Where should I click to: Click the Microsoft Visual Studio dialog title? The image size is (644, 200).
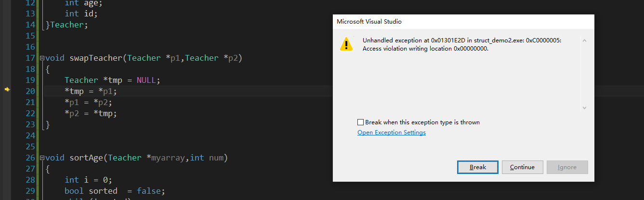pyautogui.click(x=369, y=22)
